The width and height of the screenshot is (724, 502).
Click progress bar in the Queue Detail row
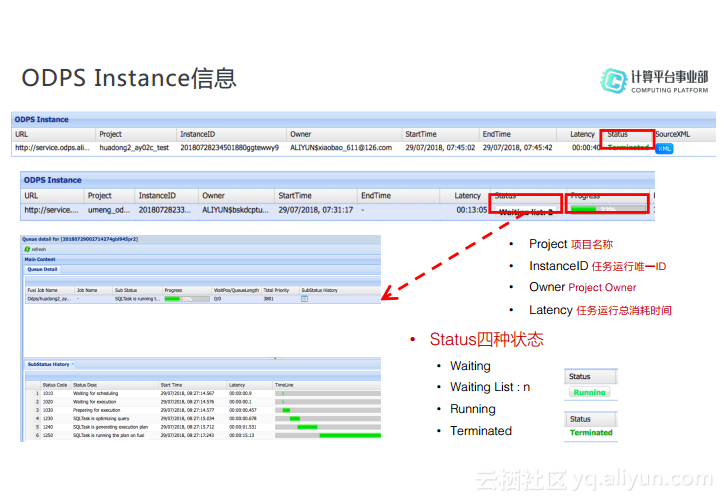point(187,299)
